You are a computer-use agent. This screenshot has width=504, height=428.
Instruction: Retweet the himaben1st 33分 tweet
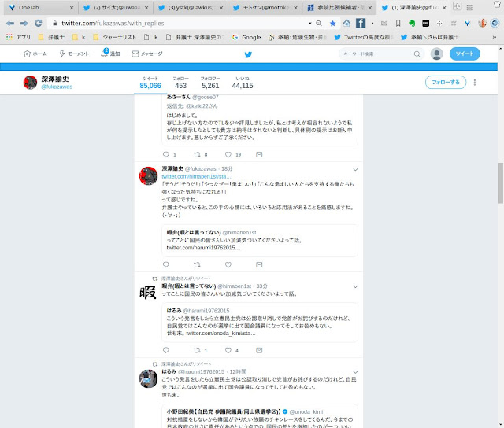197,350
